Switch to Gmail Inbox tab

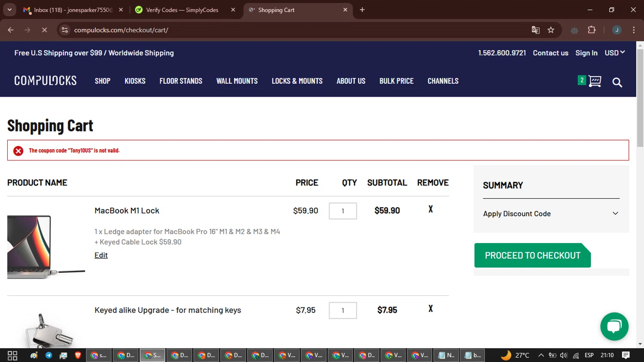click(x=73, y=10)
